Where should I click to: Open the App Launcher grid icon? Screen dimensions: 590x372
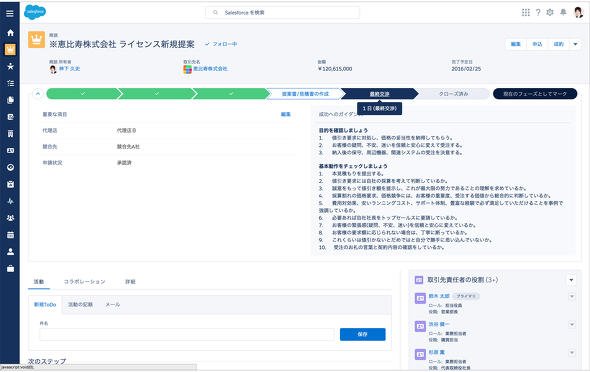[x=526, y=12]
